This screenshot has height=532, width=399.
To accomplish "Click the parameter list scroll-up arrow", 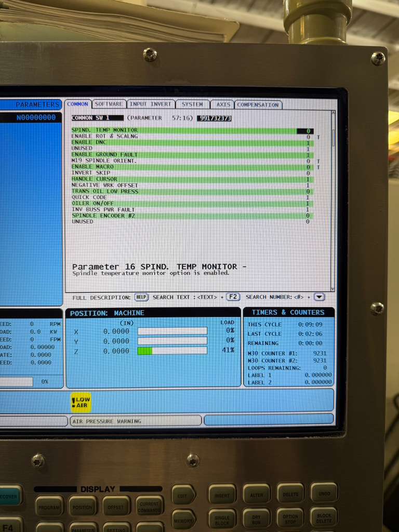I will pos(333,113).
